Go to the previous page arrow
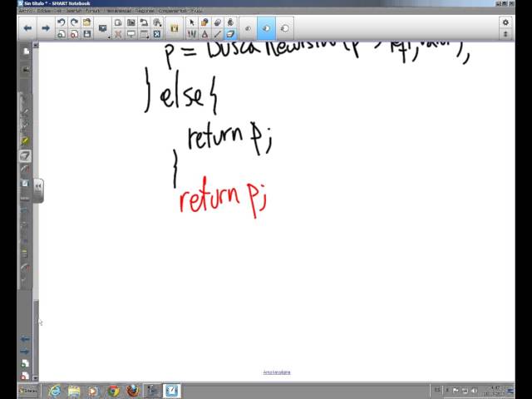532x399 pixels. [27, 28]
